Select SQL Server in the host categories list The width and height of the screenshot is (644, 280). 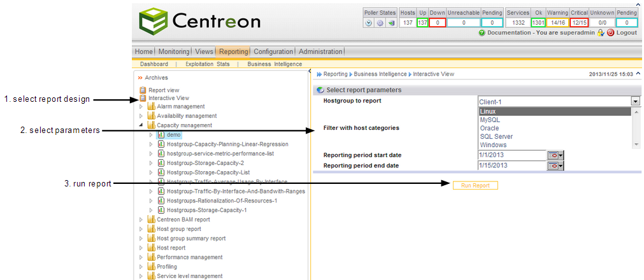pyautogui.click(x=554, y=136)
